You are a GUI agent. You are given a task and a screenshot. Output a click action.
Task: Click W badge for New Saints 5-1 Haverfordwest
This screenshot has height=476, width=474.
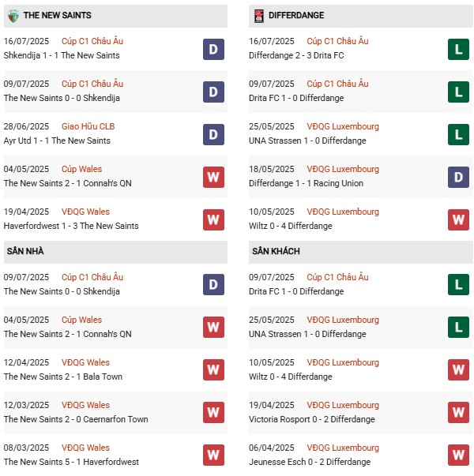(x=213, y=455)
